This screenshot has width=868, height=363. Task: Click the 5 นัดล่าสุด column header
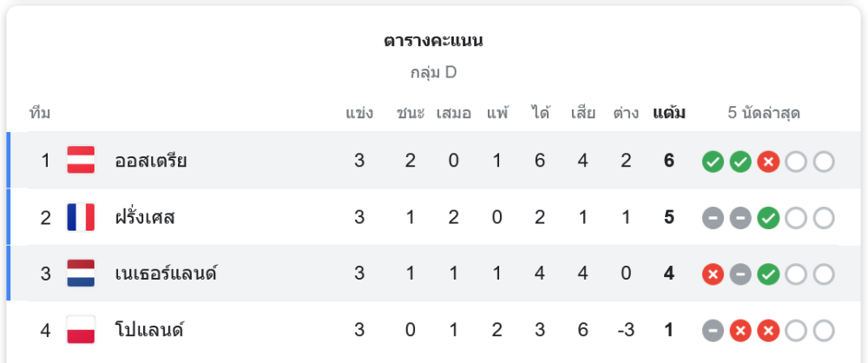(764, 113)
